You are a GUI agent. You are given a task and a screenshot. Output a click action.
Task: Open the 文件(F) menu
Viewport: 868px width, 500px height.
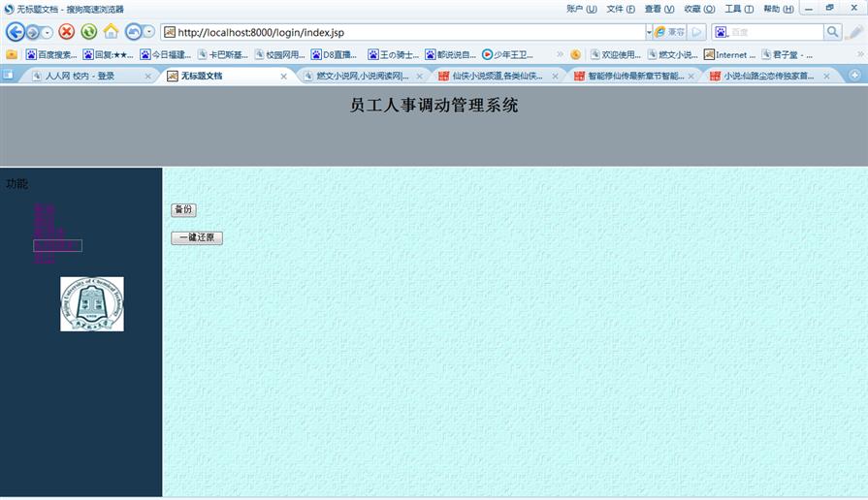coord(621,9)
